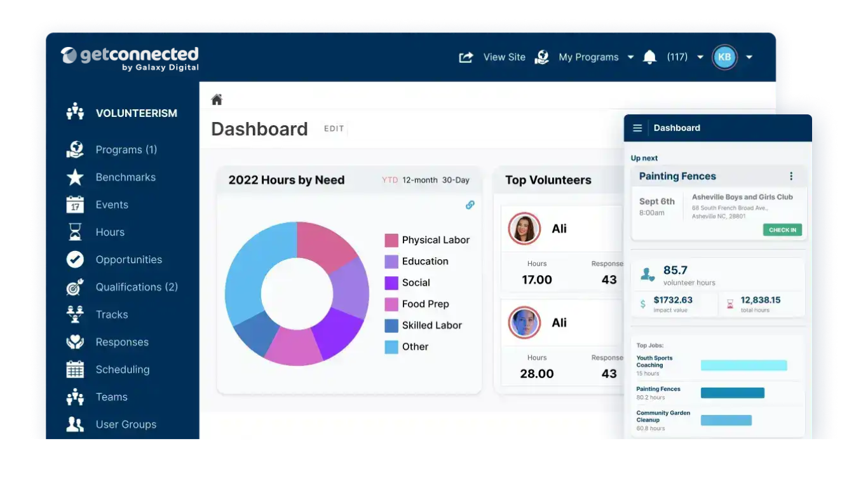Click EDIT next to the Dashboard title
Image resolution: width=868 pixels, height=488 pixels.
[334, 128]
